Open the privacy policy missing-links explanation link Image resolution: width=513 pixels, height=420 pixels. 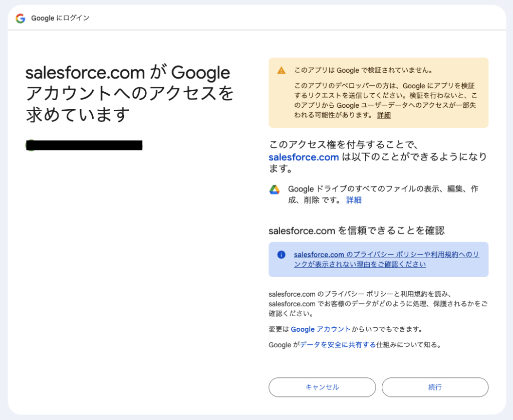386,260
